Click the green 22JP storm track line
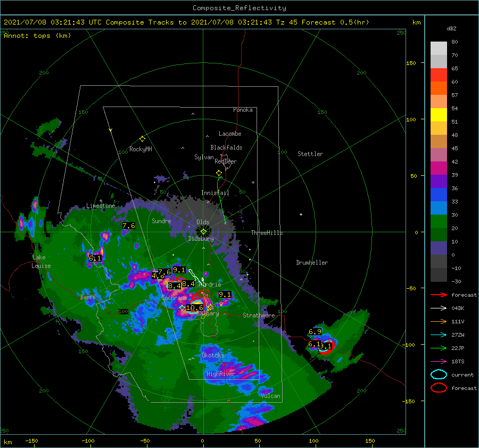Image resolution: width=479 pixels, height=448 pixels. 220,200
